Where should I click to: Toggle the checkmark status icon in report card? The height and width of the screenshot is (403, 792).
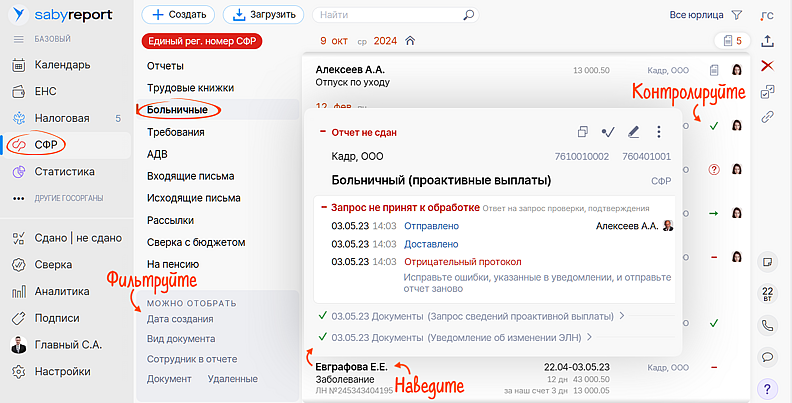tap(607, 131)
